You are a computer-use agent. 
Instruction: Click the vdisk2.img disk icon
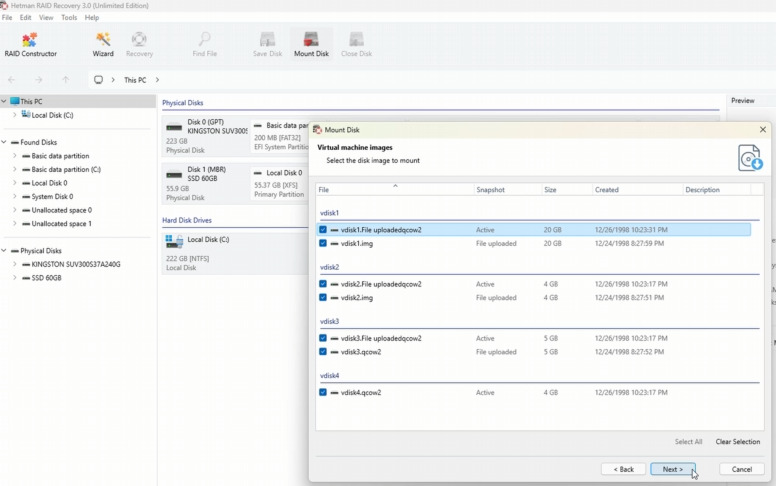click(335, 297)
